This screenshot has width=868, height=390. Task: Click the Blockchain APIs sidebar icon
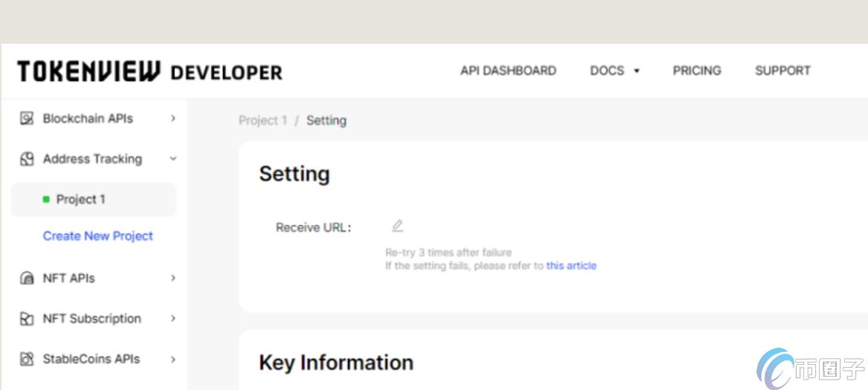click(27, 118)
